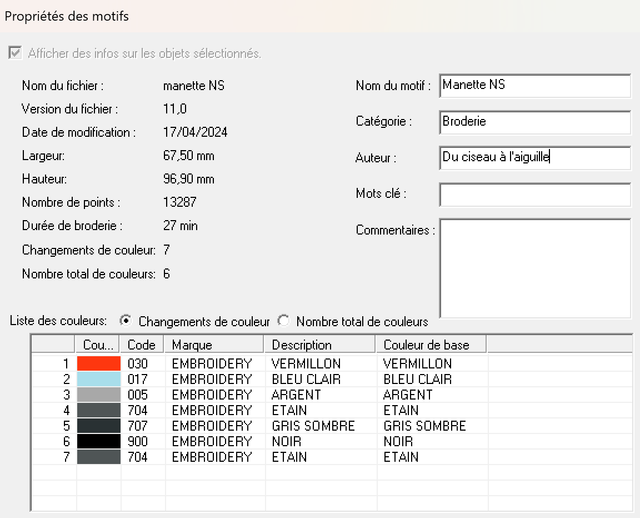Select 'Changements de couleur' radio button
Image resolution: width=640 pixels, height=518 pixels.
(x=125, y=321)
